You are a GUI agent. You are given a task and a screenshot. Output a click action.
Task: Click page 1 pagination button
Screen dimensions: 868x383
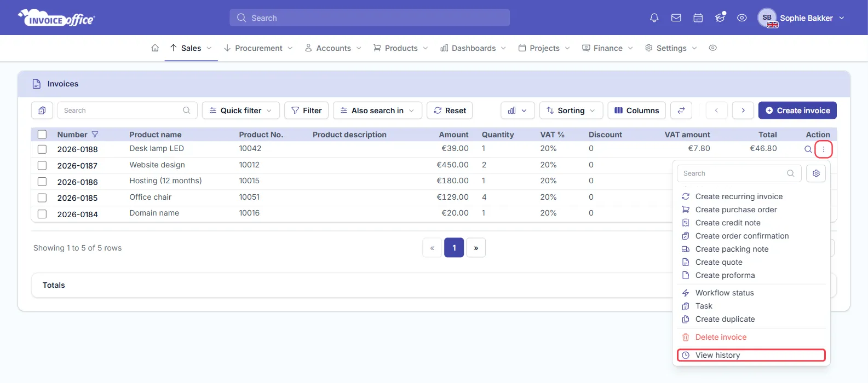(x=454, y=248)
